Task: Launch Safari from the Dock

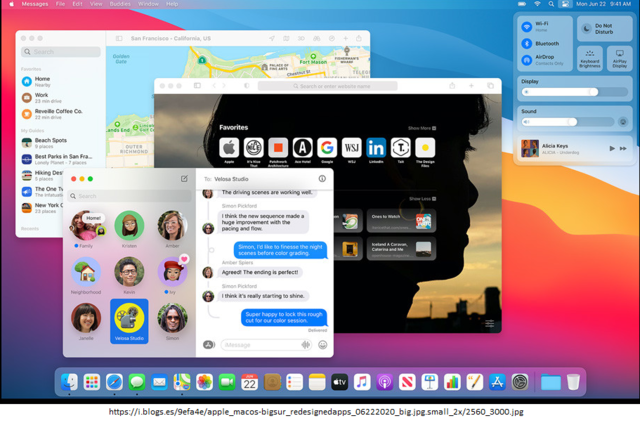Action: (114, 383)
